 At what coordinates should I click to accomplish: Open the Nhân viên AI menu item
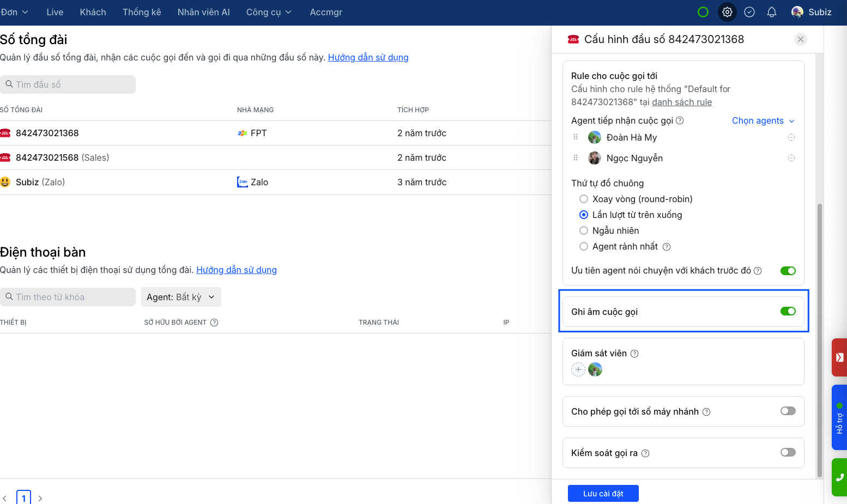(x=203, y=12)
